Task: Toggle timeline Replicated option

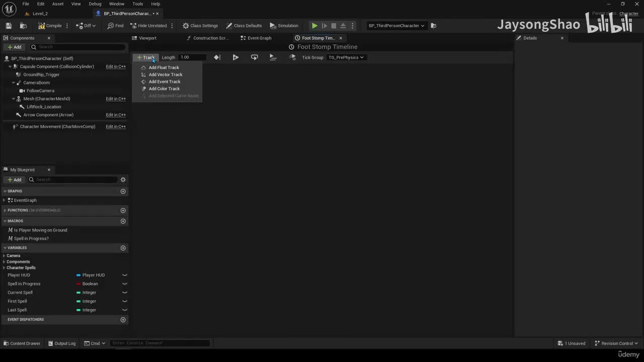Action: (273, 57)
